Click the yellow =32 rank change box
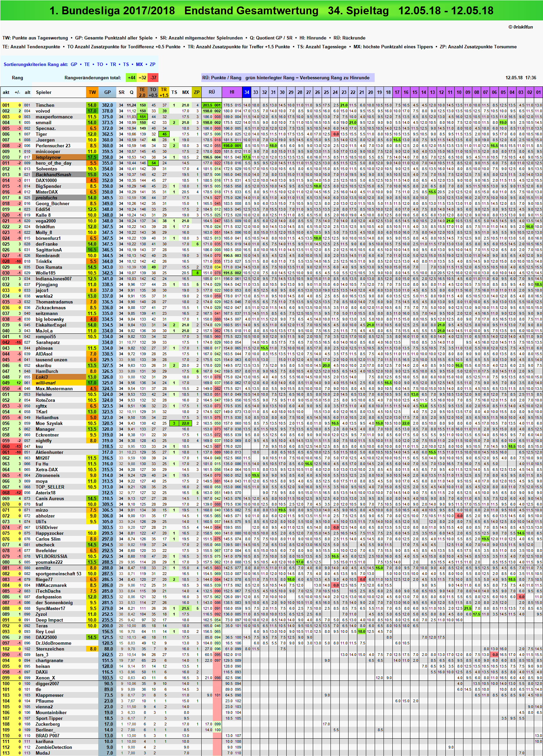543x756 pixels. [x=142, y=78]
